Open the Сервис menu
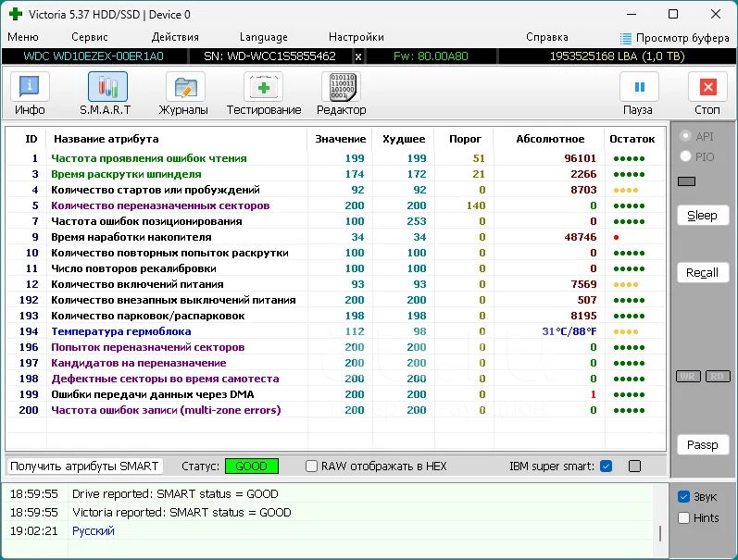The image size is (738, 560). (90, 37)
